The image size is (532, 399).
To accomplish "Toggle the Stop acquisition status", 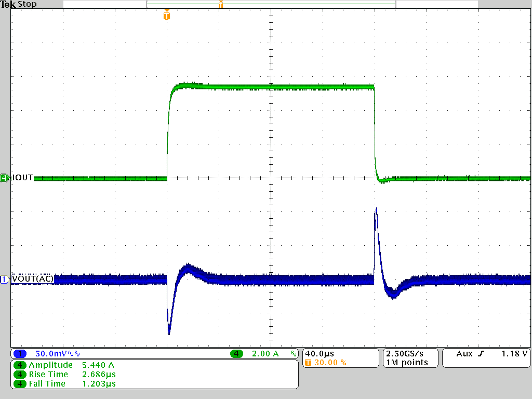I will 28,4.
